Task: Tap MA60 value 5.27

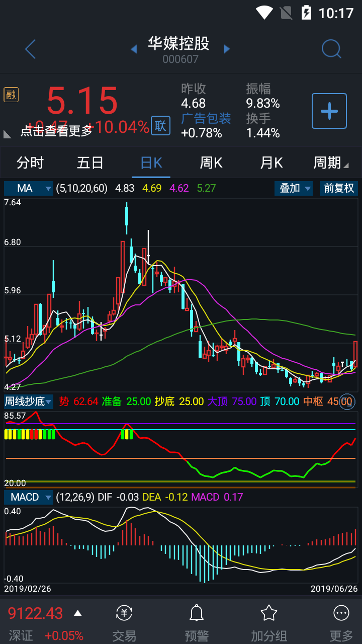Action: click(206, 188)
